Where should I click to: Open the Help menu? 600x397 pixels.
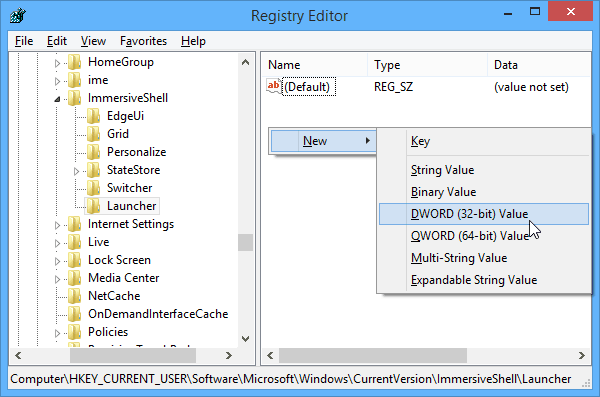click(x=193, y=41)
